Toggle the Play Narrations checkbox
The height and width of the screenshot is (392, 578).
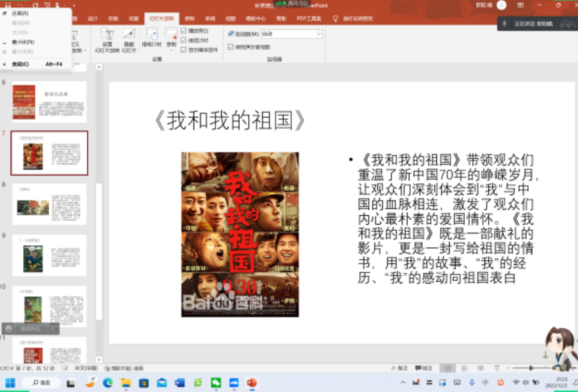183,31
